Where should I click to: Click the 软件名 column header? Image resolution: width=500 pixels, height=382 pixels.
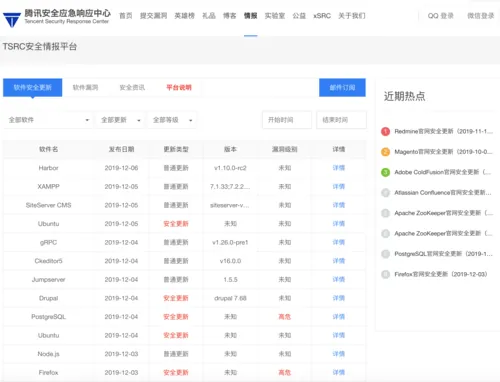tap(49, 149)
